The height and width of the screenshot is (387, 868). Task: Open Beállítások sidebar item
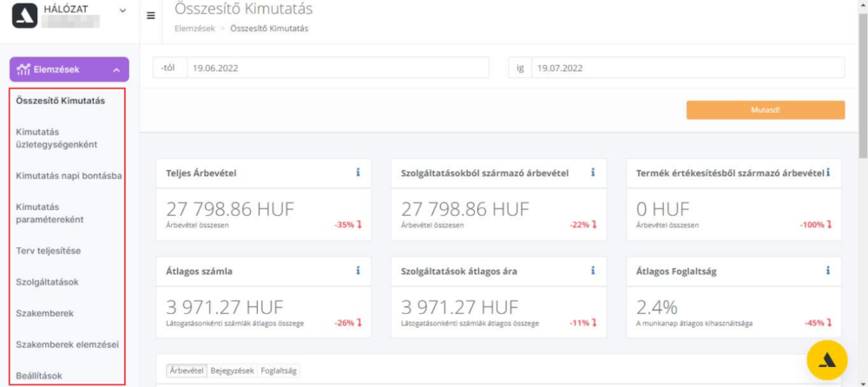coord(39,376)
